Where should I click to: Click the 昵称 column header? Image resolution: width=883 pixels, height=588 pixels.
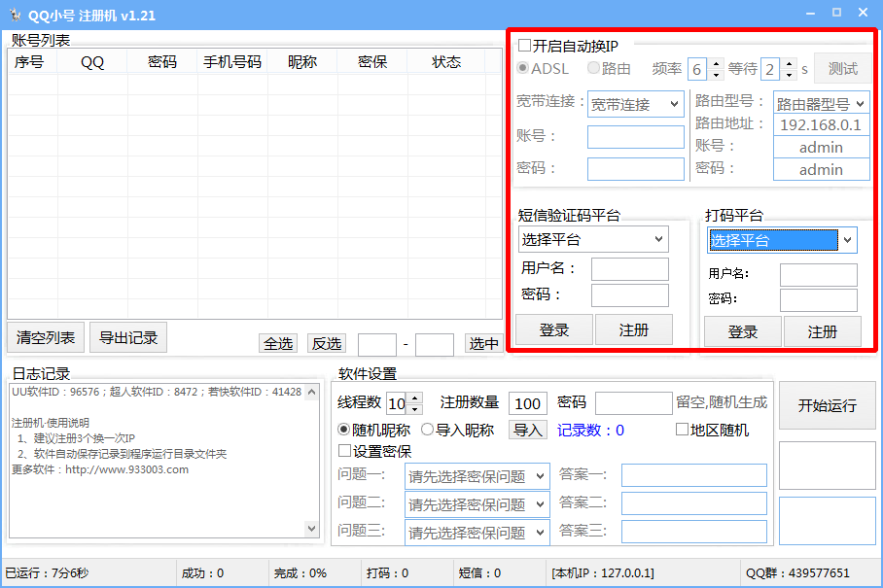(302, 62)
